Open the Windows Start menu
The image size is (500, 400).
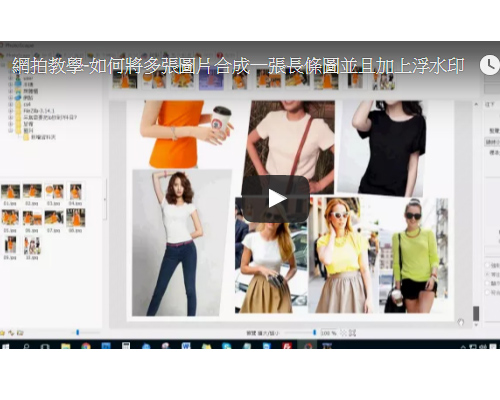click(x=6, y=346)
